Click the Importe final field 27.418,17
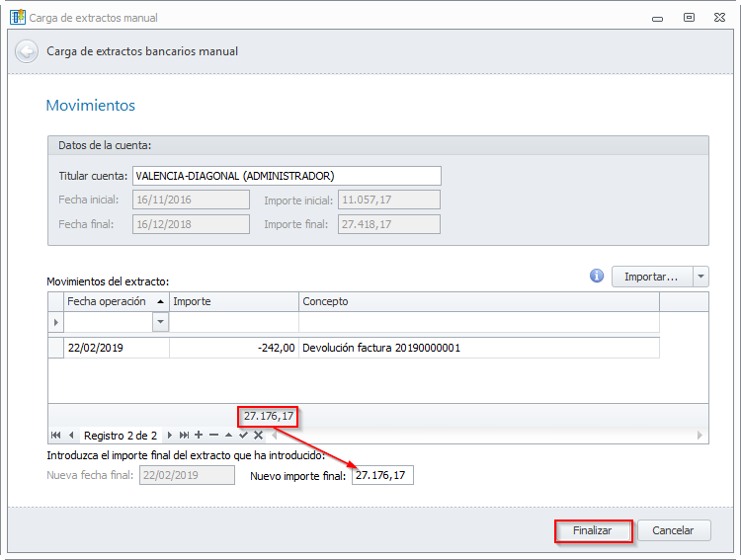The height and width of the screenshot is (560, 741). 389,224
